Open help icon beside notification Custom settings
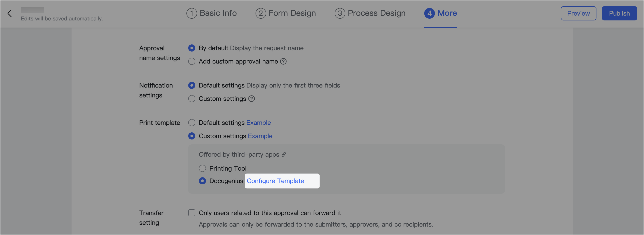Viewport: 644px width, 235px height. click(x=252, y=99)
